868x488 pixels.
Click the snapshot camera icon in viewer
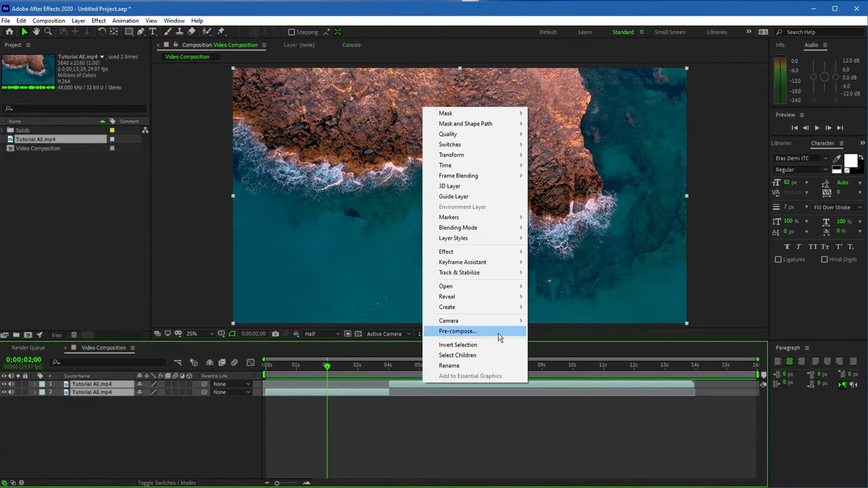pos(275,334)
